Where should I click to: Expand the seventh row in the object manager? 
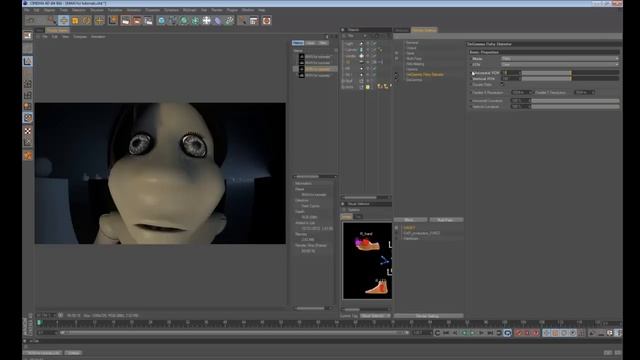343,81
